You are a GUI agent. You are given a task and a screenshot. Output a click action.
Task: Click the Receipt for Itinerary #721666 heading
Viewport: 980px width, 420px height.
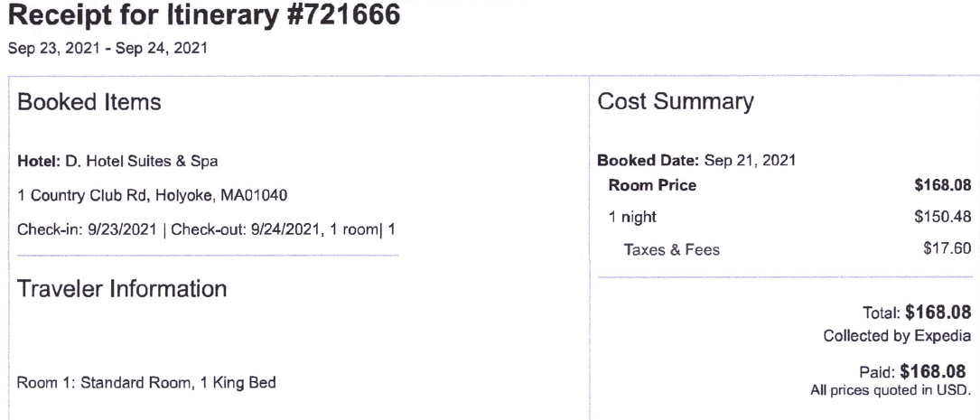(204, 16)
